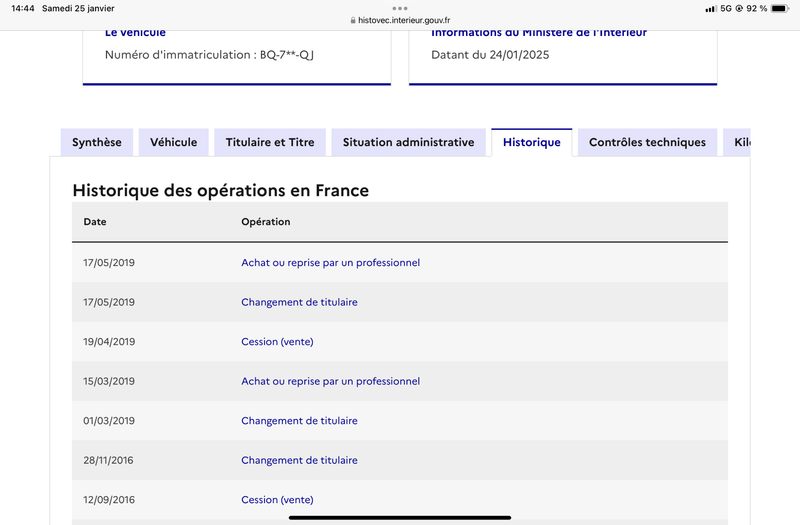This screenshot has height=525, width=800.
Task: Click the date 28/11/2016 cell
Action: point(108,460)
